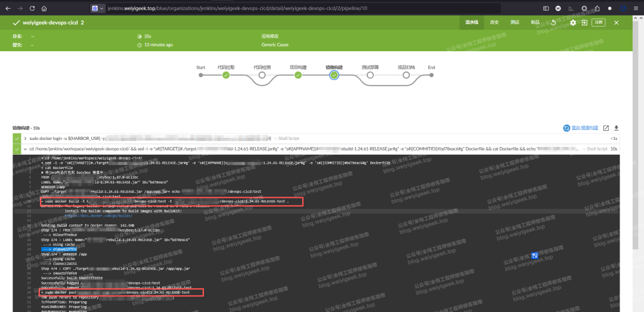
Task: Click the cat Dockerfile log line
Action: 56,167
